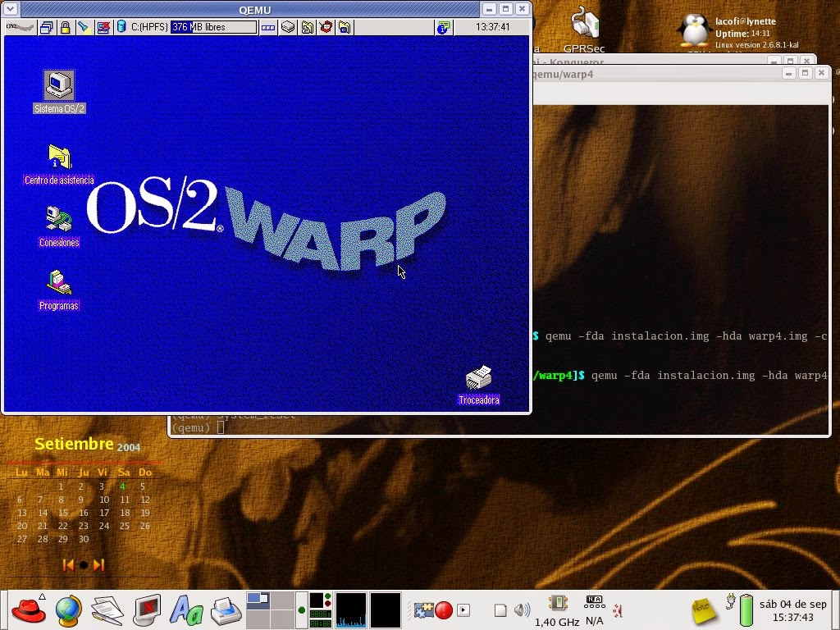Open the Aa fonts launcher icon
The width and height of the screenshot is (840, 630).
[x=186, y=610]
